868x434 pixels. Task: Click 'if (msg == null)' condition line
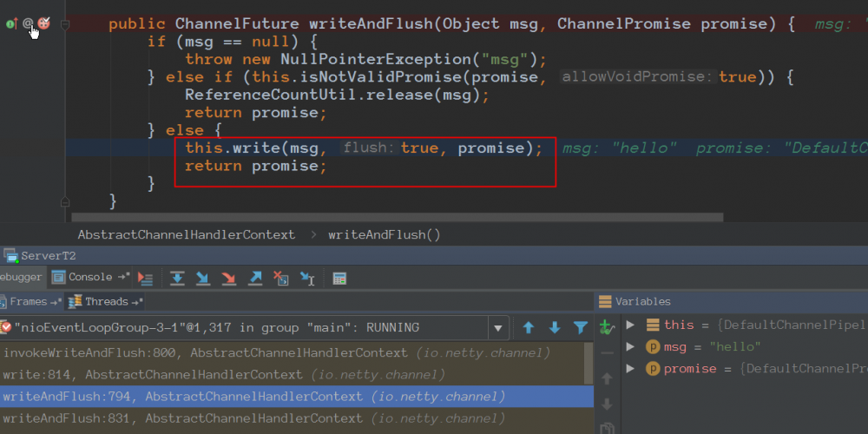tap(233, 42)
